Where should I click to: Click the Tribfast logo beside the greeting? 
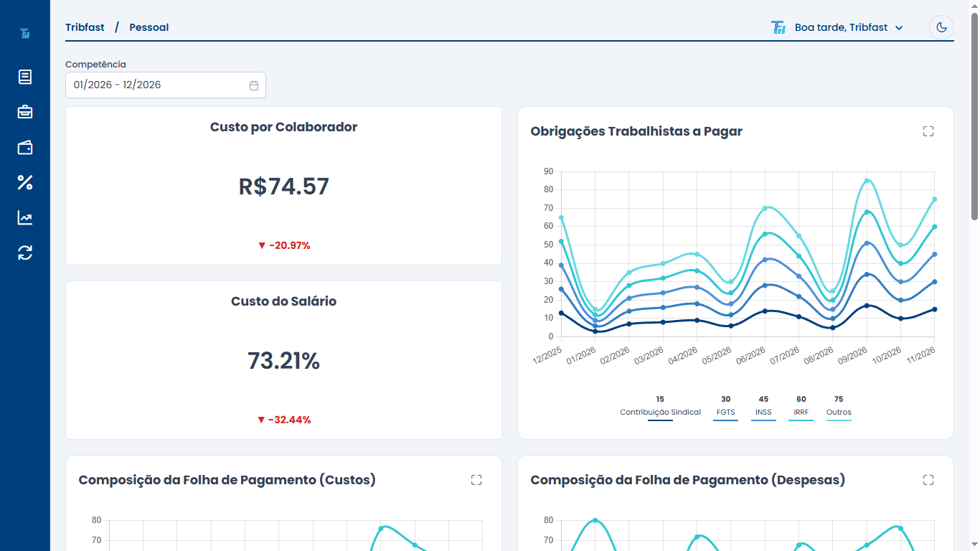pos(778,27)
